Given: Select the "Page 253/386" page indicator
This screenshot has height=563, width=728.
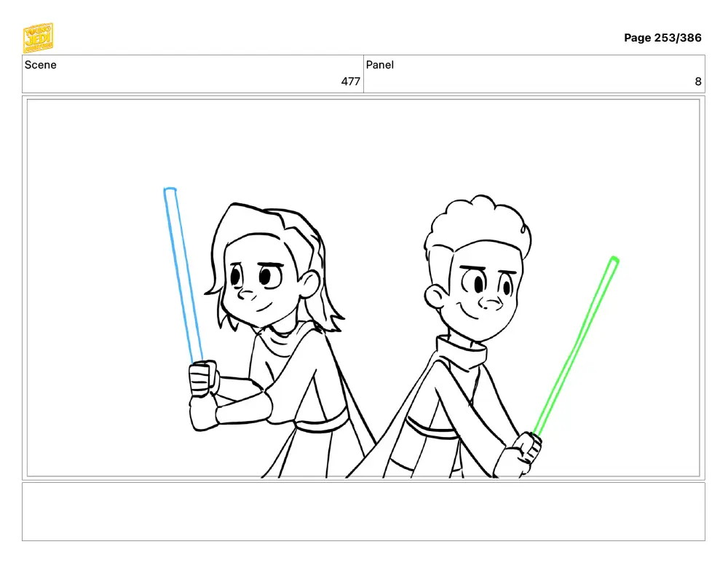Looking at the screenshot, I should click(662, 38).
